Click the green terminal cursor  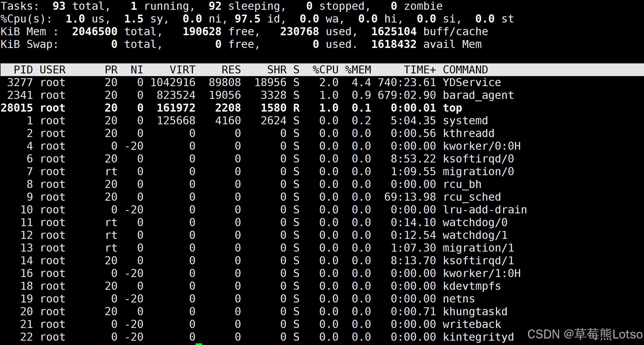199,344
